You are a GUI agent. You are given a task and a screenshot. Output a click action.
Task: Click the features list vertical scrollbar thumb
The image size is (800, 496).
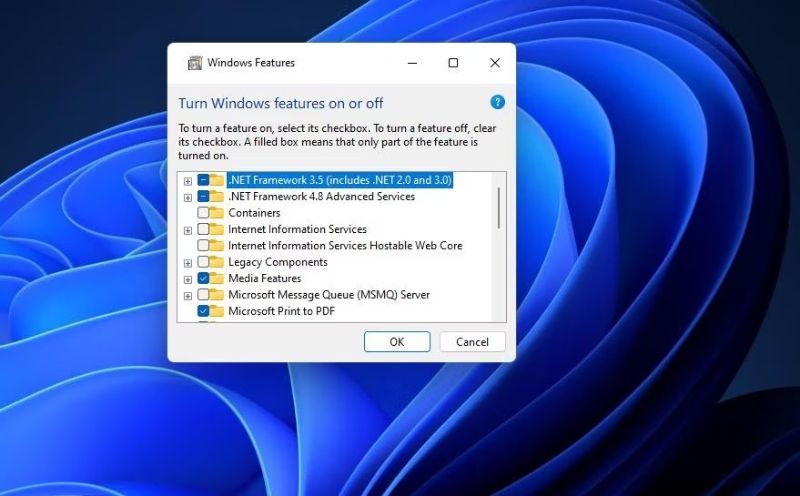[x=498, y=206]
